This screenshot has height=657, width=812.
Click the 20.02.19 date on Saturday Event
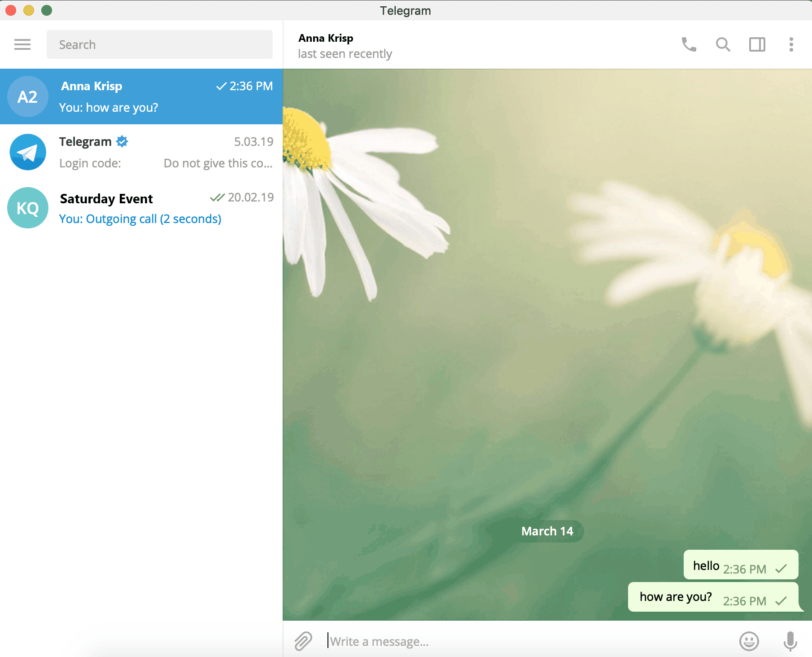click(251, 197)
